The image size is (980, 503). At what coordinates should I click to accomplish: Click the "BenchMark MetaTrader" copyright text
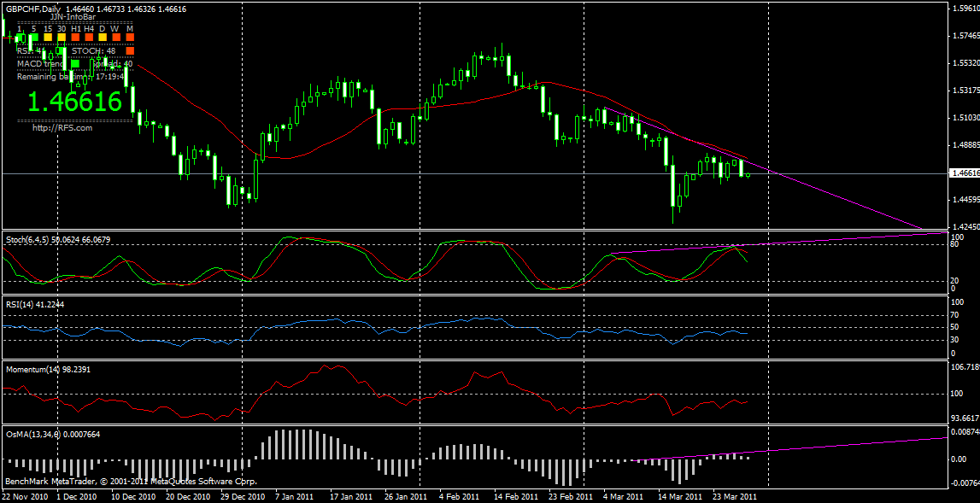132,482
